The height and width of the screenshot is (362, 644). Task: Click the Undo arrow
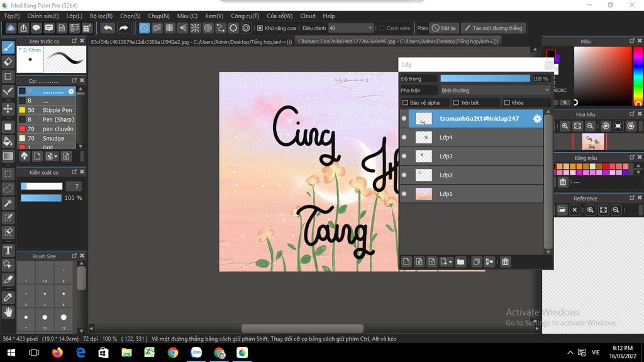108,28
